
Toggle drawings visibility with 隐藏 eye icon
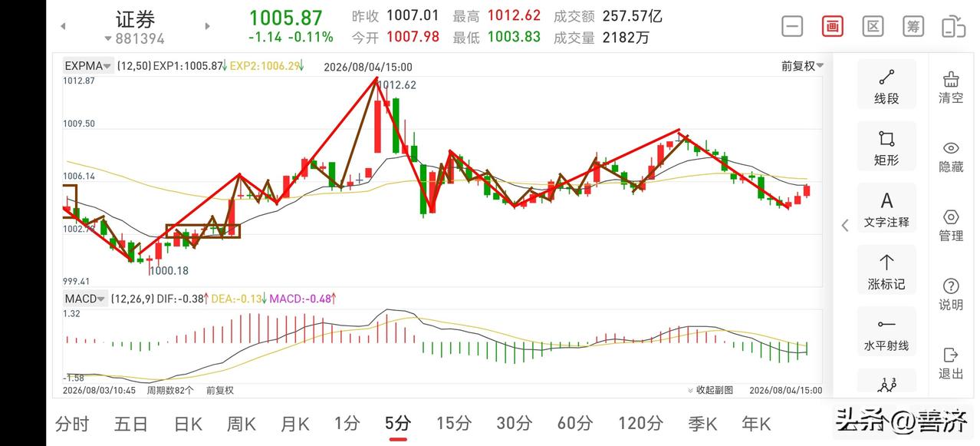[x=951, y=157]
